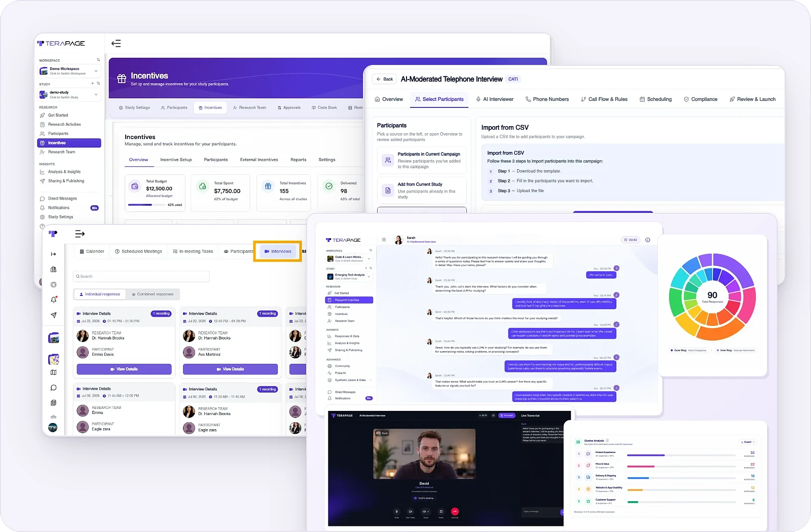Click paper-plane icon in collapsed Interviews sidebar
This screenshot has width=811, height=532.
[x=54, y=315]
